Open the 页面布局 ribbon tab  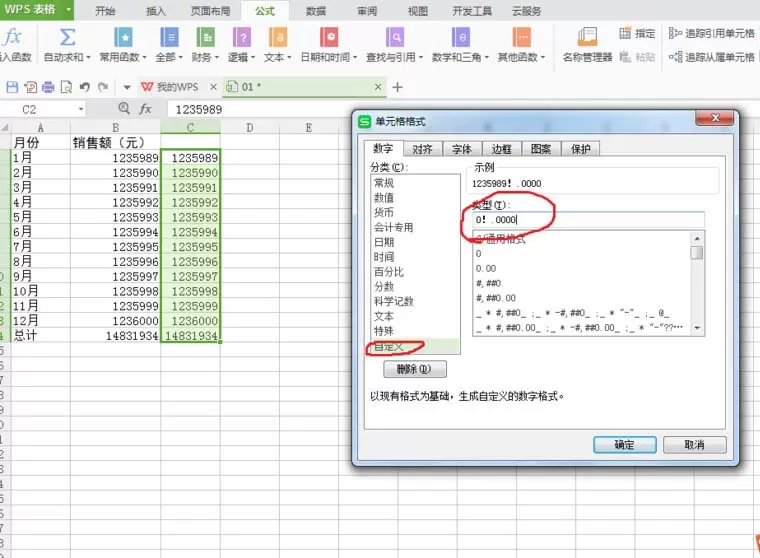click(210, 11)
